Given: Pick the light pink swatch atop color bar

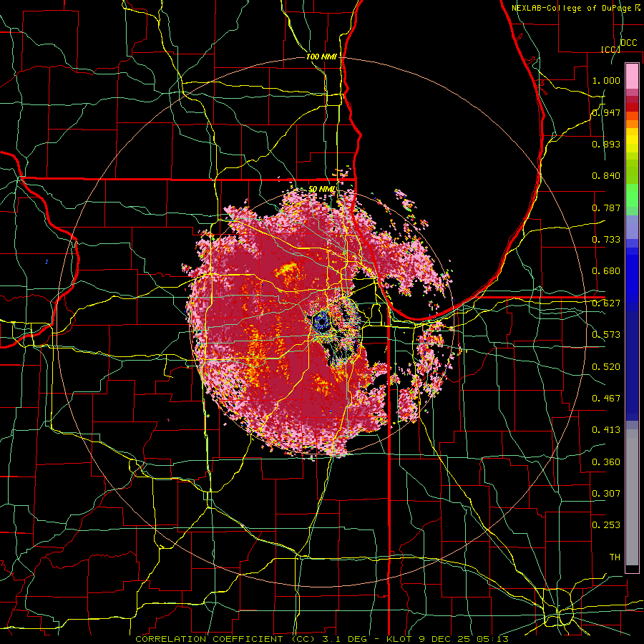Looking at the screenshot, I should [x=632, y=77].
